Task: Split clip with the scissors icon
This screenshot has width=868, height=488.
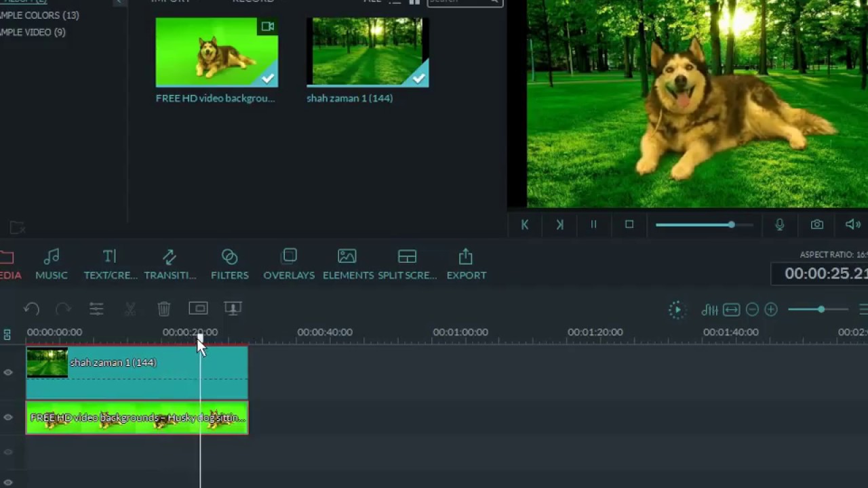Action: 130,309
